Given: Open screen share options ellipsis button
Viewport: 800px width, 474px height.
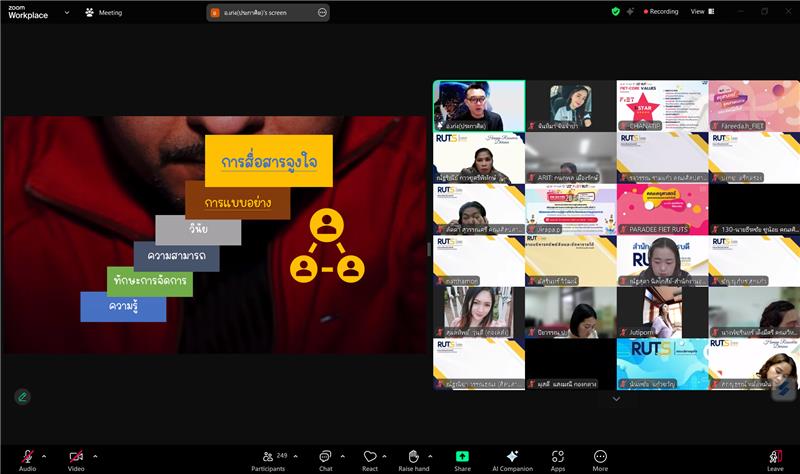Looking at the screenshot, I should (x=321, y=13).
